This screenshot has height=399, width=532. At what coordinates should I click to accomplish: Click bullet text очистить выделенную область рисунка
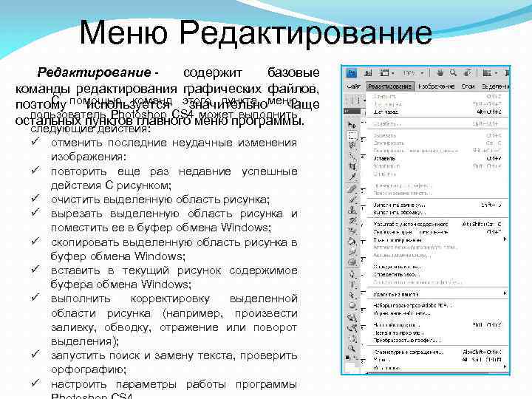160,199
